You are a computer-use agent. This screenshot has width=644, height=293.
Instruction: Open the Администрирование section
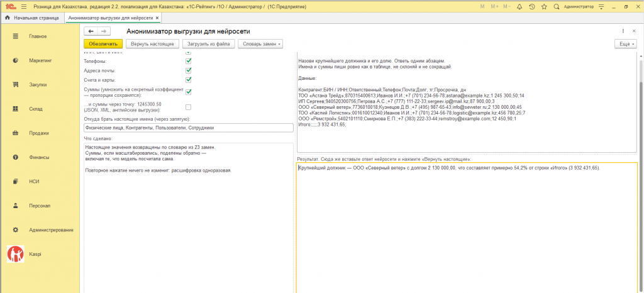click(52, 229)
